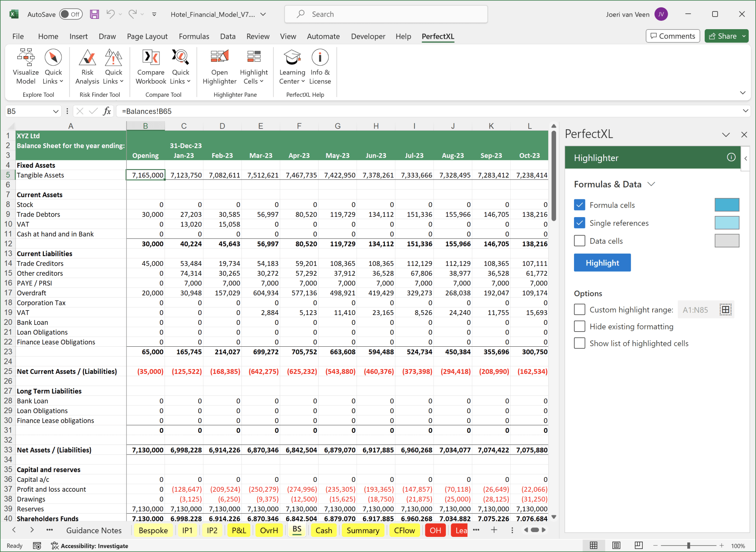Click the range selector icon beside A1:N85
756x552 pixels.
point(725,310)
